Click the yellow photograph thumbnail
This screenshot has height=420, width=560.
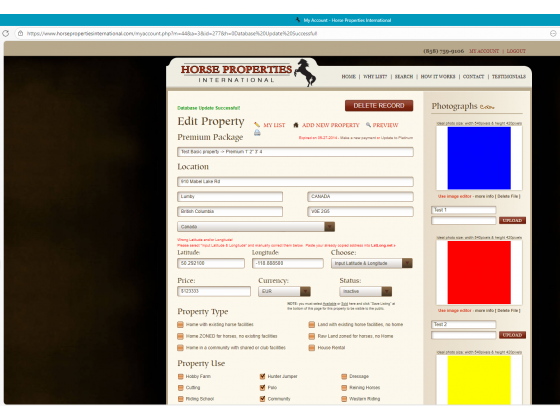point(479,380)
